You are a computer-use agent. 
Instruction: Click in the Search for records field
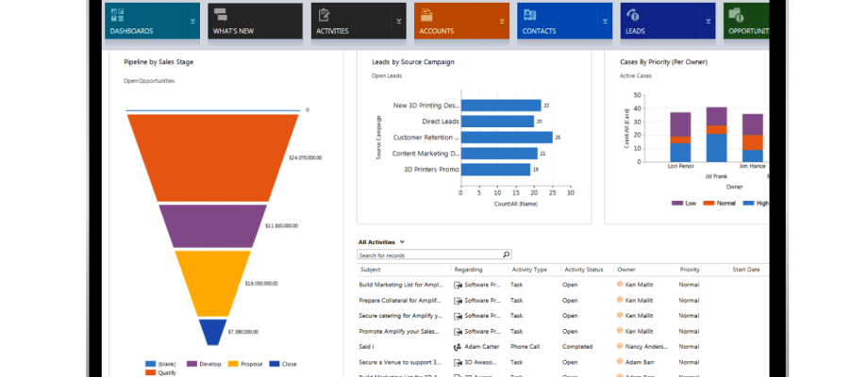pos(429,254)
